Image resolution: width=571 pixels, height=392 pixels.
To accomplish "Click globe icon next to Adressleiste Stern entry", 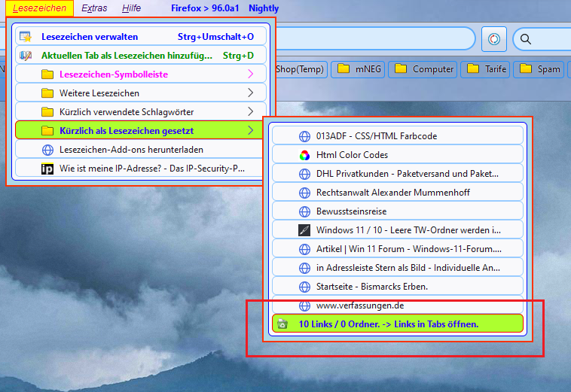I will 304,268.
